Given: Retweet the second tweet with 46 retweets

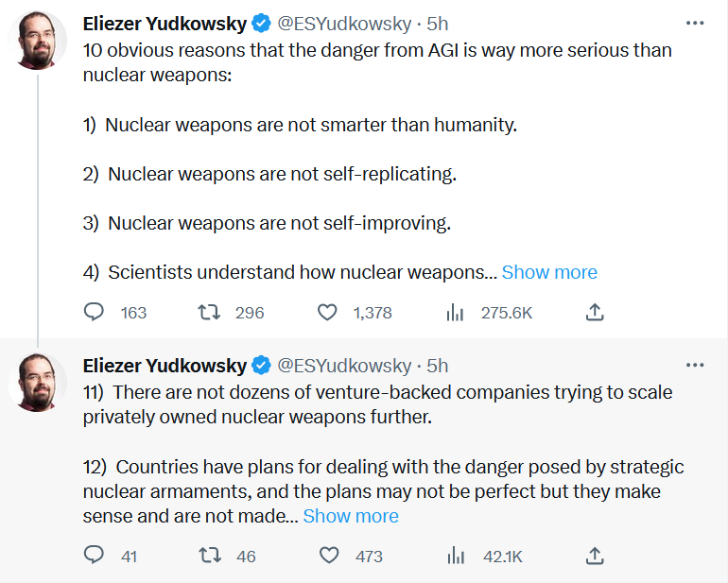Looking at the screenshot, I should point(205,556).
